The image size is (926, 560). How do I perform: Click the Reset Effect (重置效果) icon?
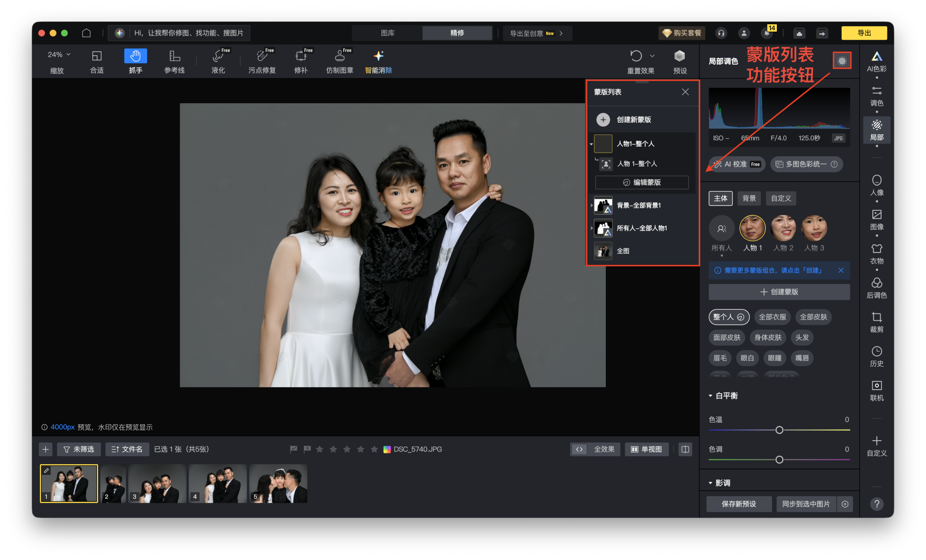(636, 56)
